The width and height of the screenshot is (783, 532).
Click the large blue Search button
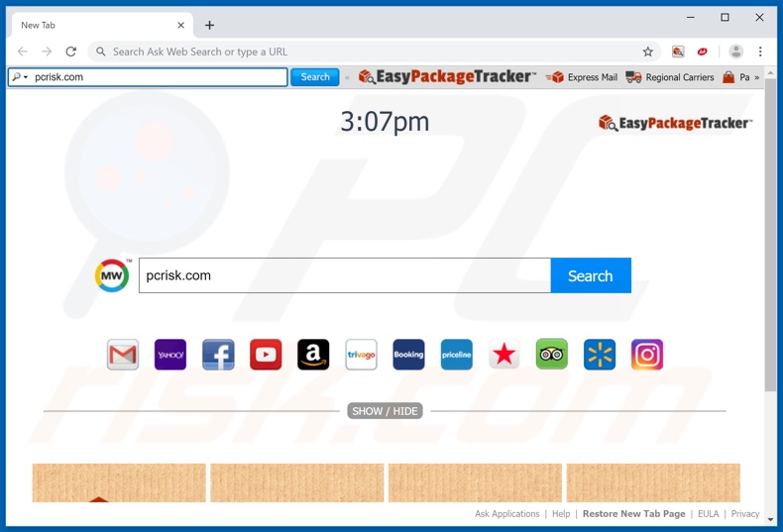pos(591,275)
